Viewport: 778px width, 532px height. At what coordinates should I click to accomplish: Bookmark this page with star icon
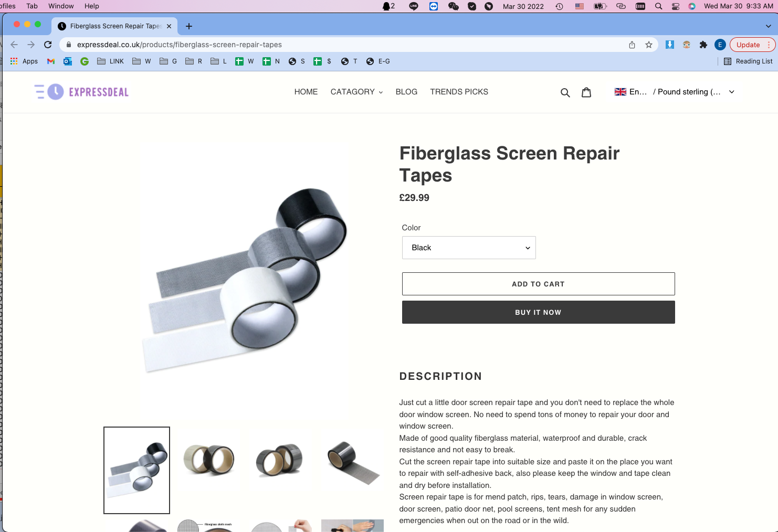point(649,45)
